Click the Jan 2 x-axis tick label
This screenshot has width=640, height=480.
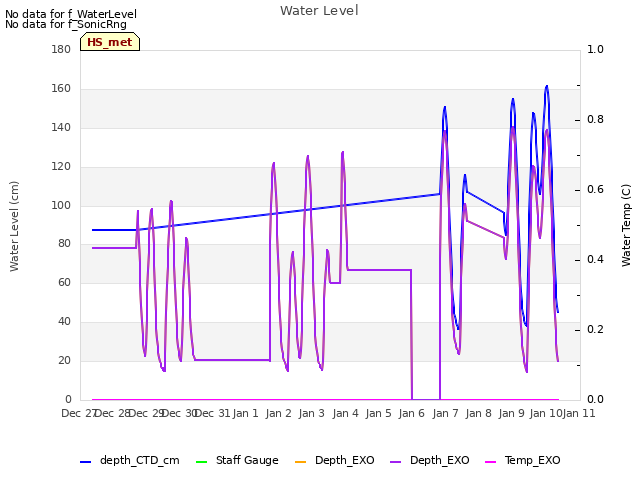point(278,413)
